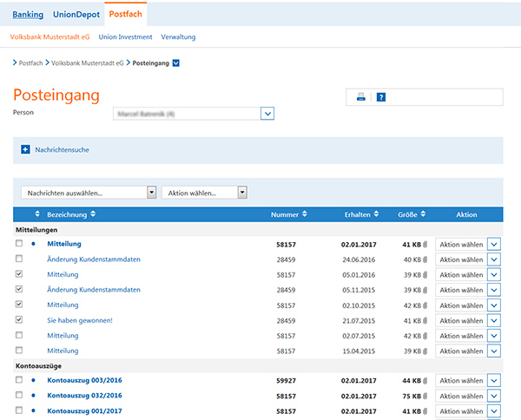
Task: Tick checkbox for Kontoauszug 001/2017
Action: coord(19,410)
